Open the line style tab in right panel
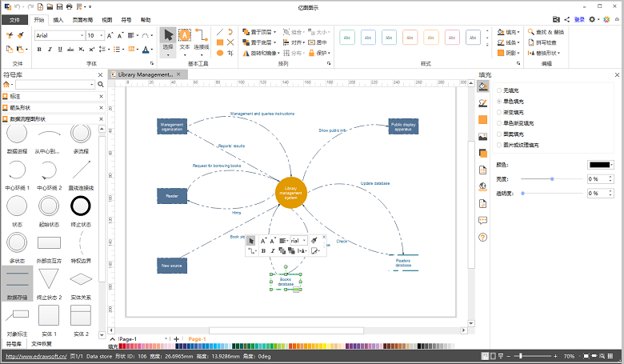Screen dimensions: 624x364 tap(483, 103)
